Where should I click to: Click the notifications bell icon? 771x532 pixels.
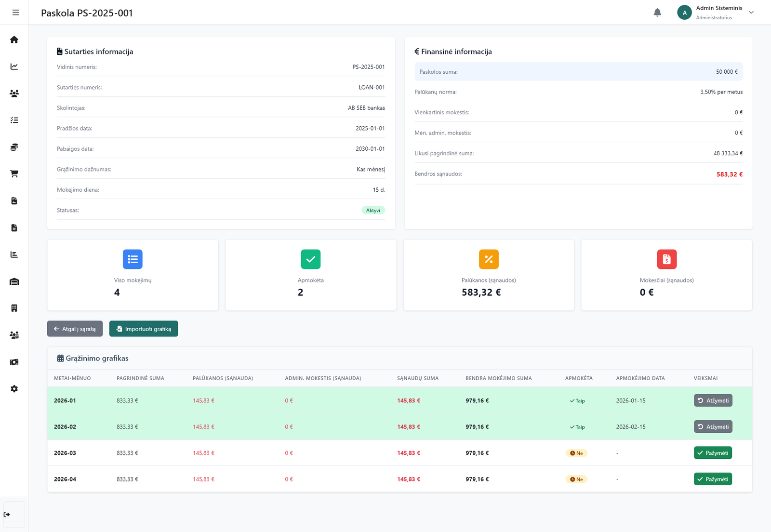pyautogui.click(x=657, y=13)
